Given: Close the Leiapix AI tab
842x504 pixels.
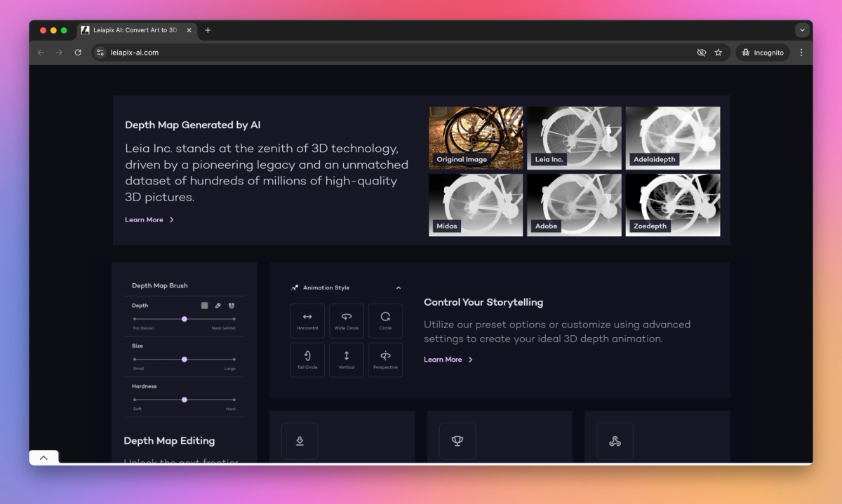Looking at the screenshot, I should (189, 30).
